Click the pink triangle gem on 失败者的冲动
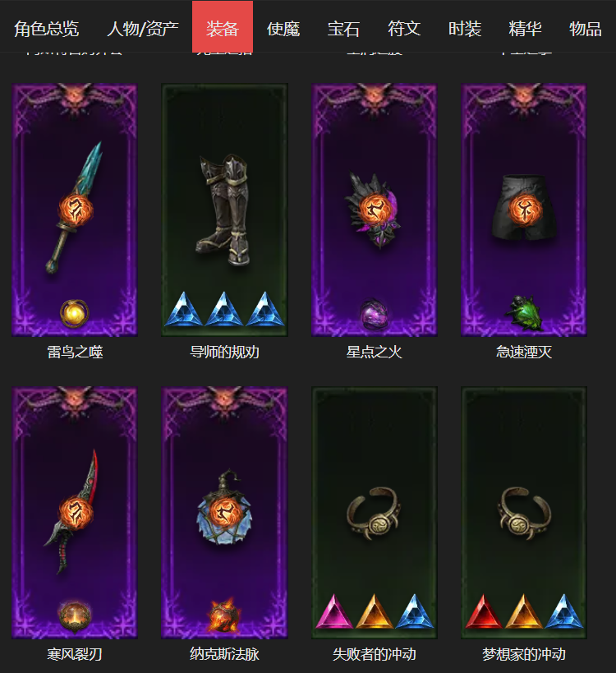The height and width of the screenshot is (673, 616). 334,611
